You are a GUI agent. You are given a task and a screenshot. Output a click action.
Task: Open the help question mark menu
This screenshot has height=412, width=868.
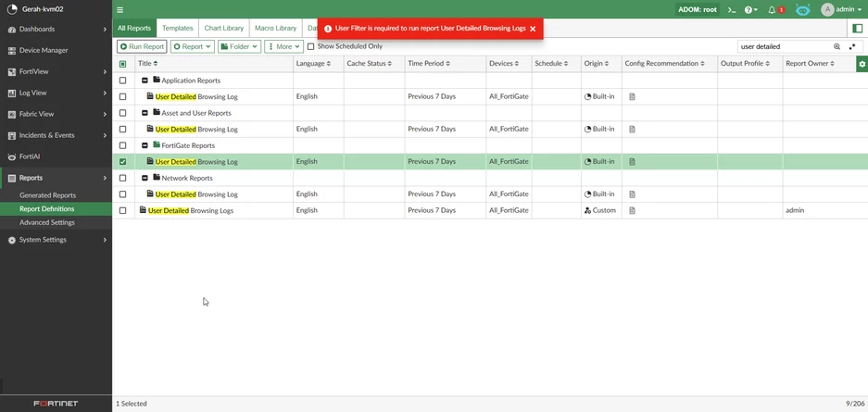click(750, 9)
